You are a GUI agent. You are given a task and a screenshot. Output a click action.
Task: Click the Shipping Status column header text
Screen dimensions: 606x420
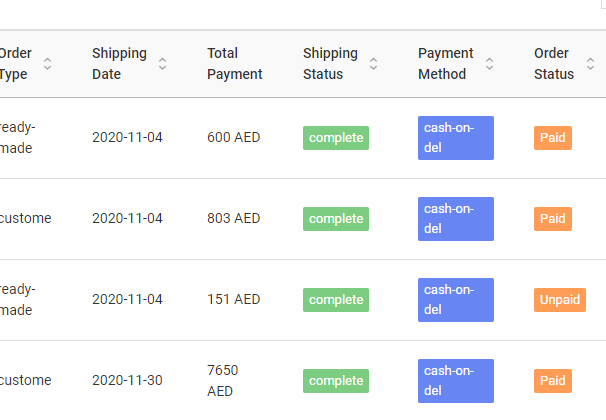[x=330, y=64]
